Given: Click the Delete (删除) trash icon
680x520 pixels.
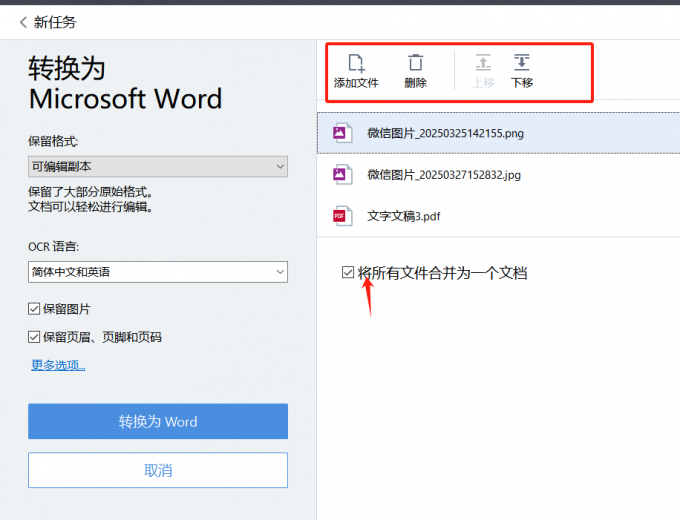Looking at the screenshot, I should [x=415, y=62].
